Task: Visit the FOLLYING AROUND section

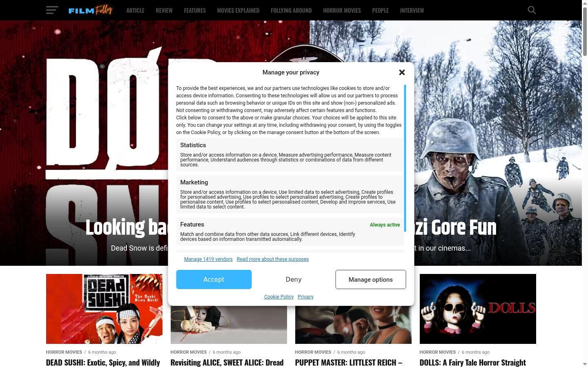Action: coord(291,10)
